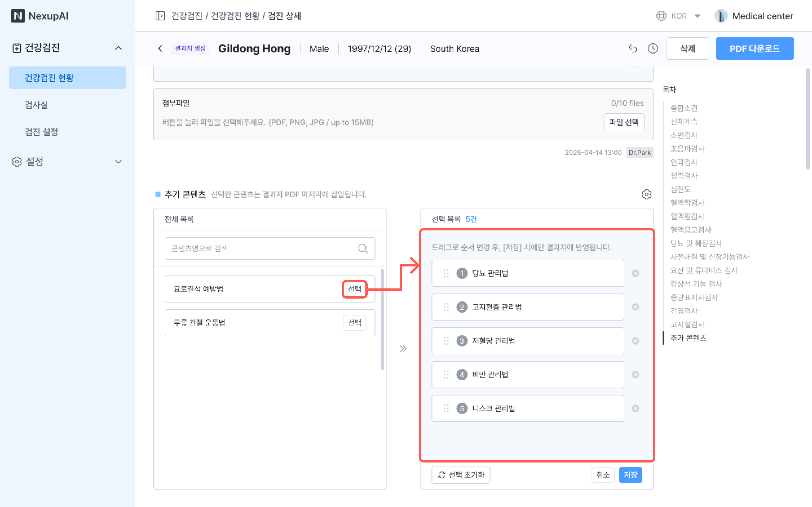Remove 당뇨 관리법 from the selected list
Screen dimensions: 812x507
coord(636,273)
